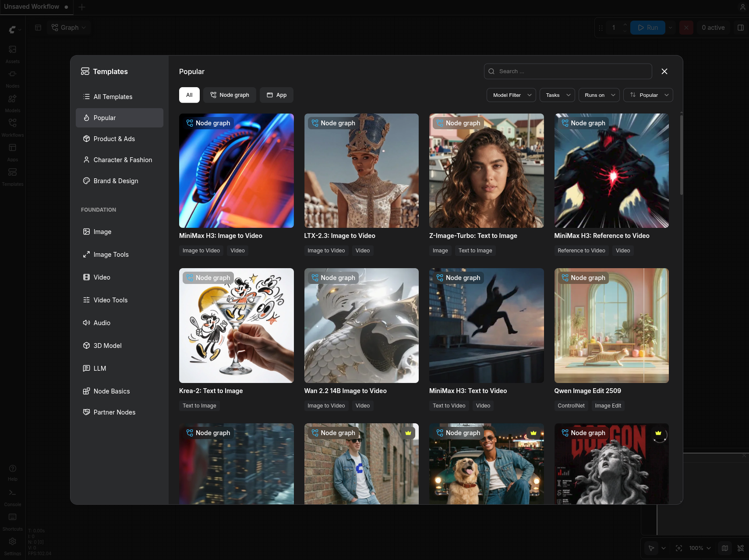
Task: Open the Runs on dropdown
Action: pos(599,95)
